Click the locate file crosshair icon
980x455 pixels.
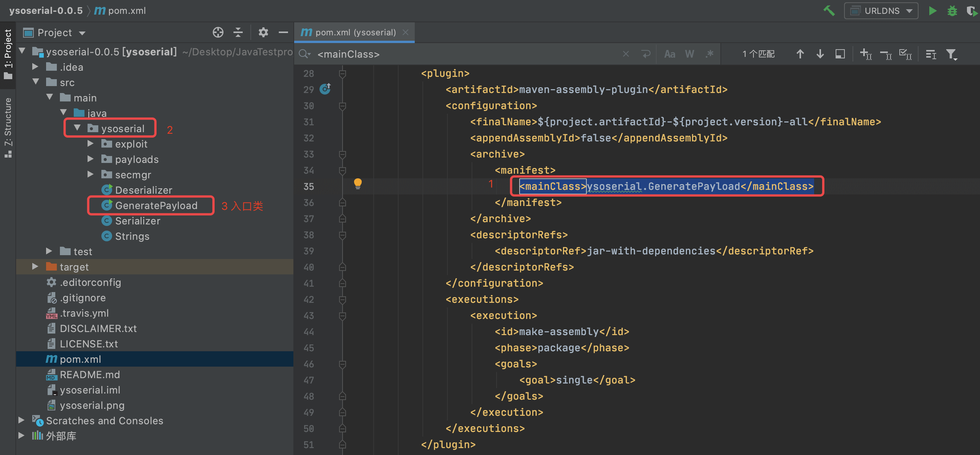218,33
